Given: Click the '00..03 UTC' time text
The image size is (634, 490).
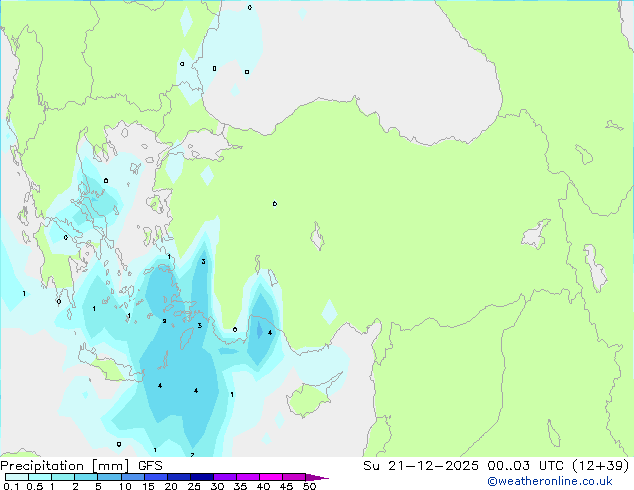Looking at the screenshot, I should [x=525, y=466].
